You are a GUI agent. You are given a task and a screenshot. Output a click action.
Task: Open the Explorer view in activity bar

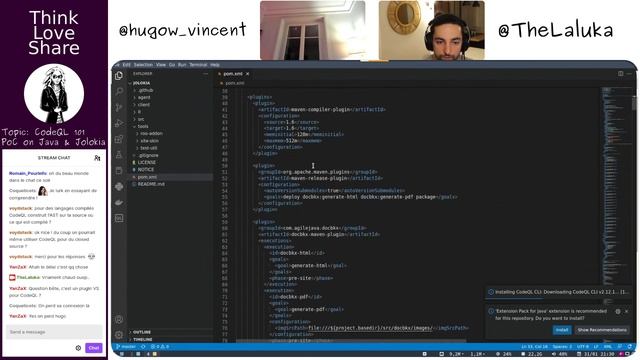(x=119, y=76)
